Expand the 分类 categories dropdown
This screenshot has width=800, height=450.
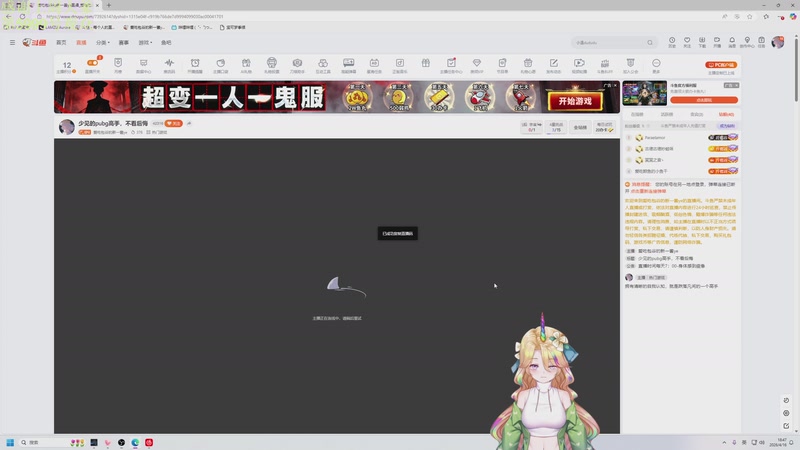[103, 43]
